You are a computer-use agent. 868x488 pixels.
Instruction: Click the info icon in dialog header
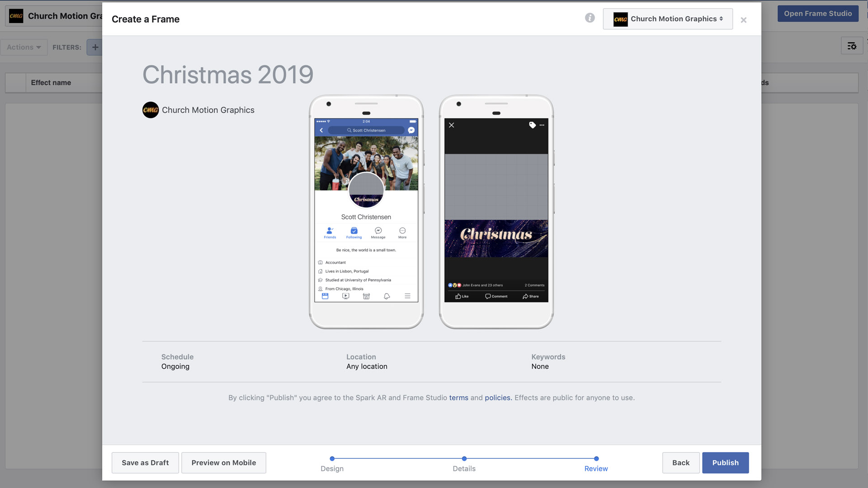(590, 18)
